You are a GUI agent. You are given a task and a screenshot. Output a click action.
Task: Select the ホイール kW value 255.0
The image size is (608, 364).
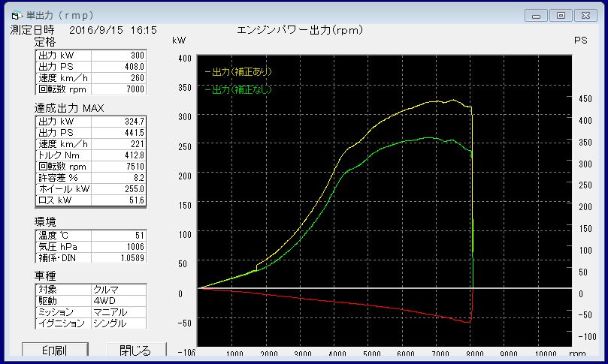(119, 189)
